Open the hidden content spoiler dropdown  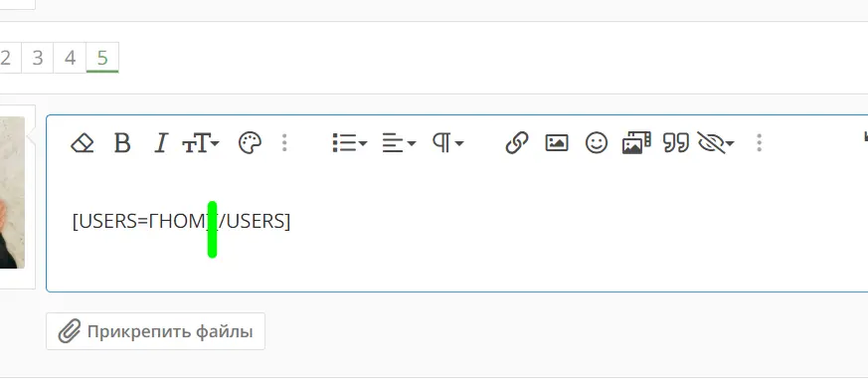[716, 143]
